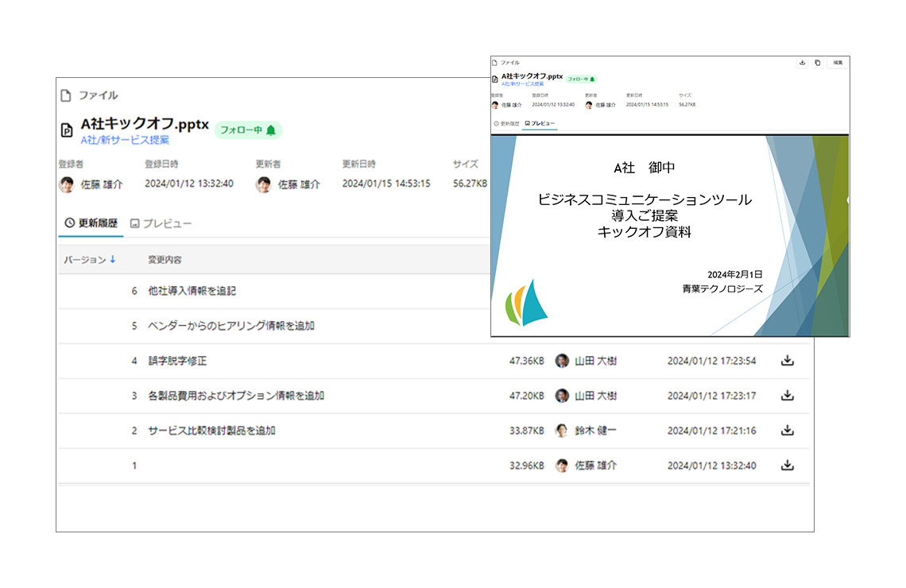Click the pptx file icon beside A社キックオフ.pptx
The image size is (906, 588).
click(67, 130)
